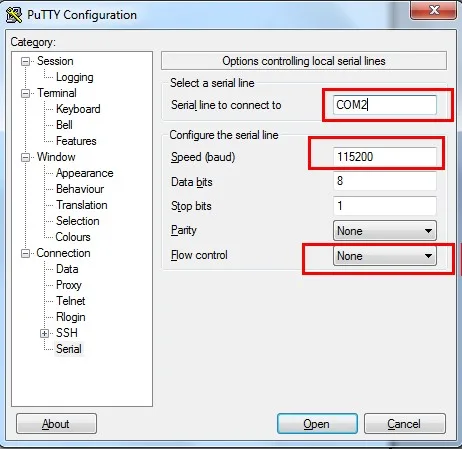Screen dimensions: 462x449
Task: Click the Data bits field
Action: click(x=384, y=181)
